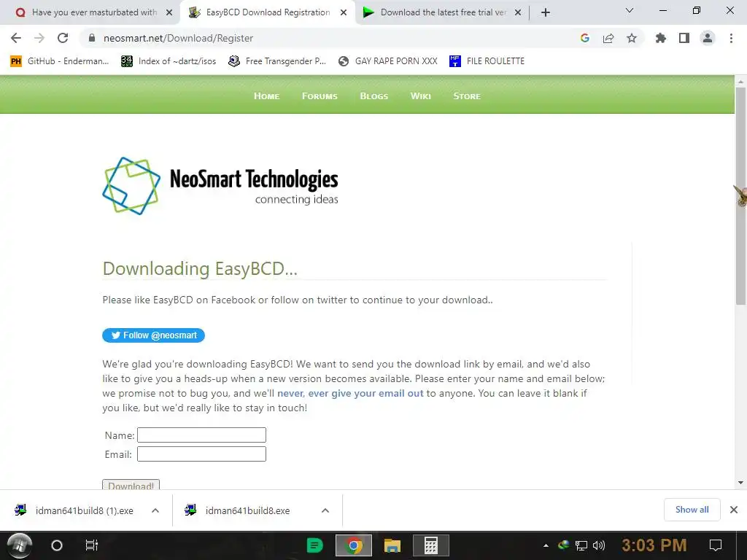The width and height of the screenshot is (747, 560).
Task: Open the volume speaker tray icon
Action: [x=598, y=545]
